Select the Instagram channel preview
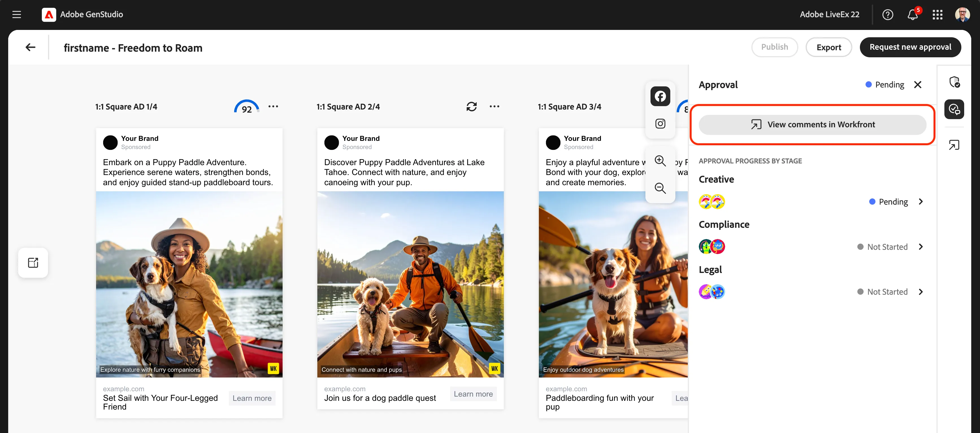Image resolution: width=980 pixels, height=433 pixels. click(x=660, y=124)
